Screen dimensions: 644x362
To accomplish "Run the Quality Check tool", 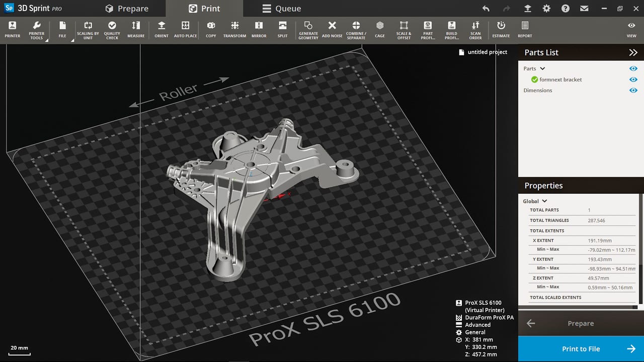I will click(x=112, y=29).
